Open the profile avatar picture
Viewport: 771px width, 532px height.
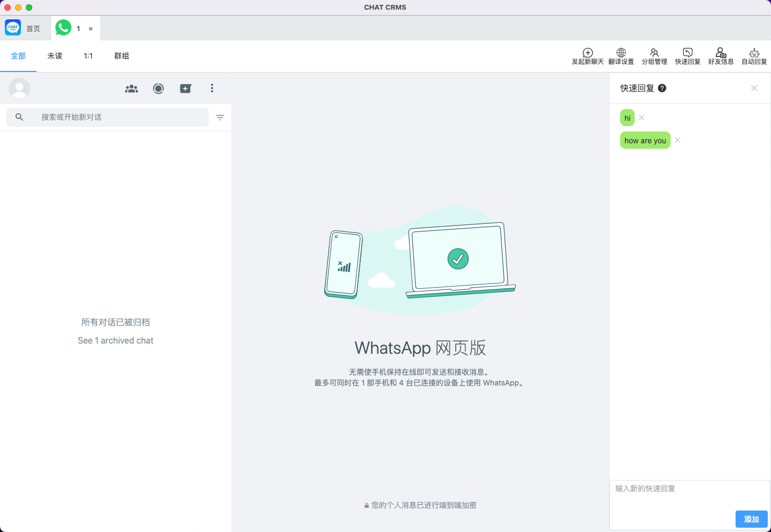coord(19,89)
